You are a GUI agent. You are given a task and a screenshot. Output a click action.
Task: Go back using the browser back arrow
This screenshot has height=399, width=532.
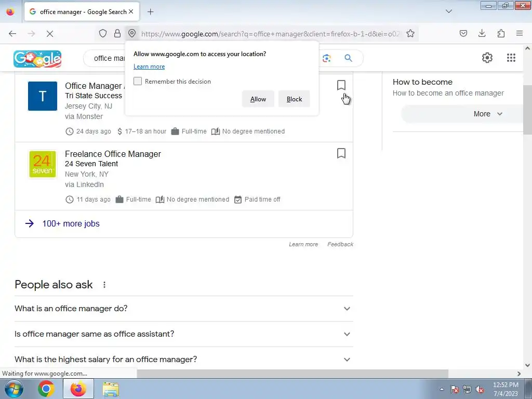[12, 34]
